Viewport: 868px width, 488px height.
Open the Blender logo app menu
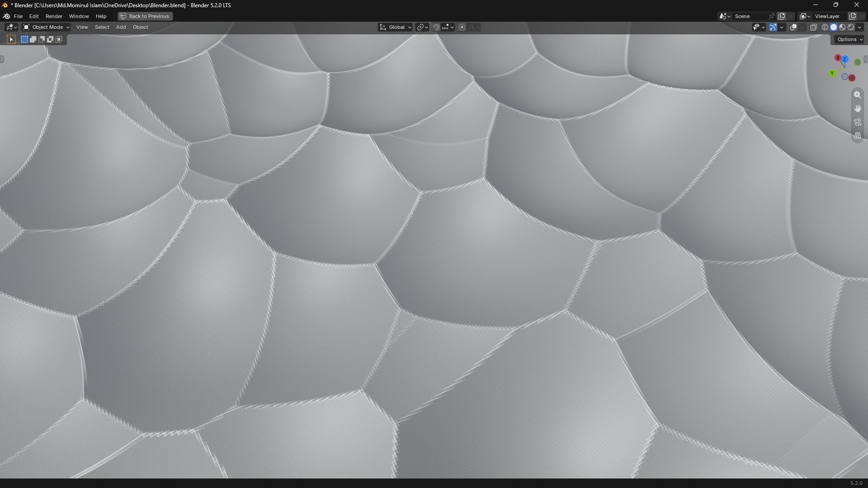[x=6, y=16]
